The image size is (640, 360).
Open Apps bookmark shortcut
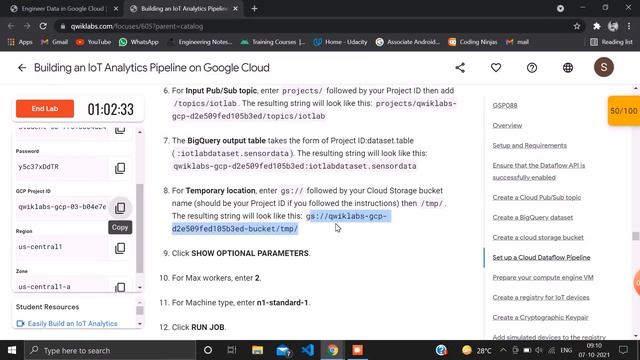pyautogui.click(x=20, y=42)
